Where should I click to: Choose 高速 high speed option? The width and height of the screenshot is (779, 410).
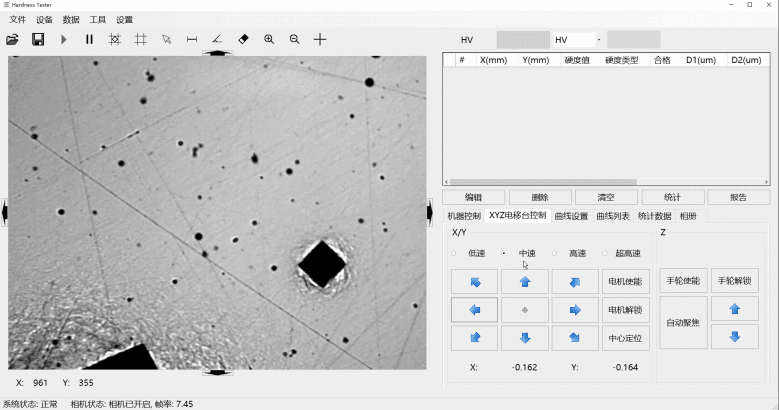pyautogui.click(x=554, y=253)
